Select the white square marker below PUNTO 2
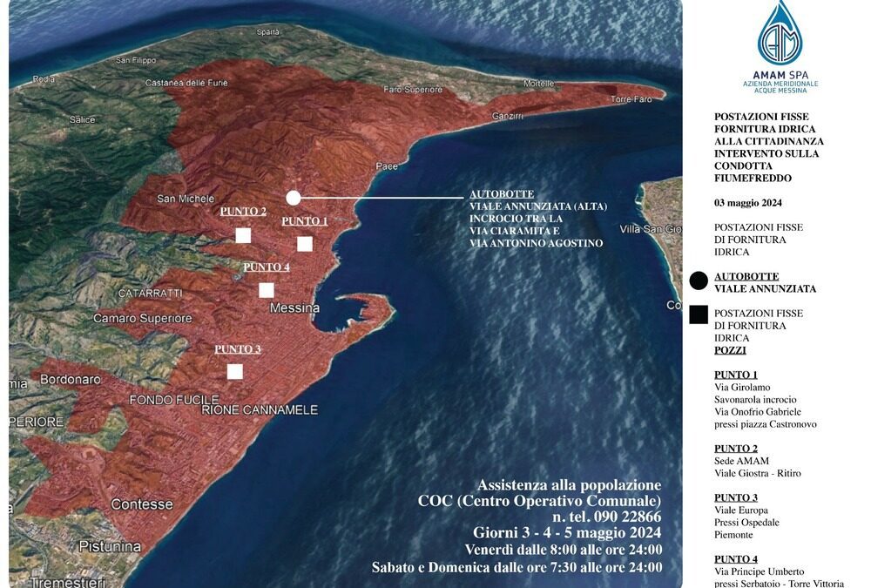The height and width of the screenshot is (588, 871). pos(243,235)
